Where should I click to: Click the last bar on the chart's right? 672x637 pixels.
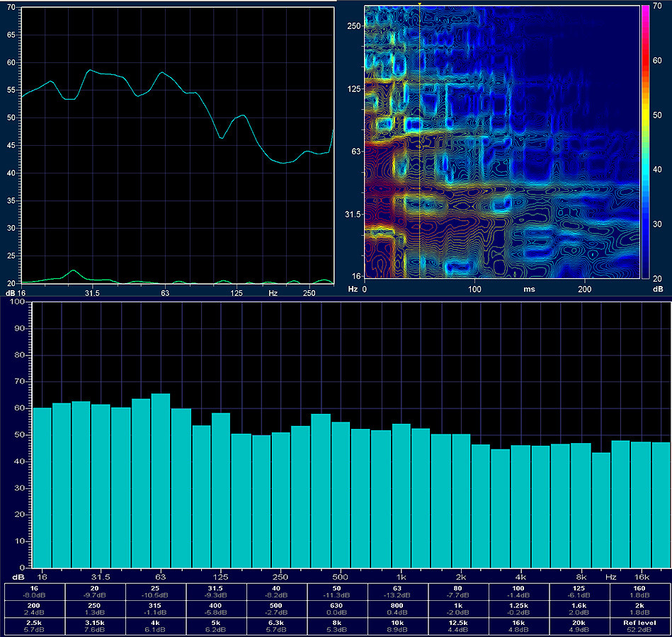(661, 505)
